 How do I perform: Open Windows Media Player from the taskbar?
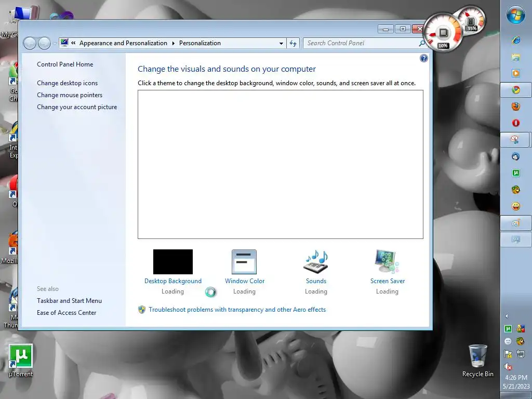pyautogui.click(x=516, y=73)
